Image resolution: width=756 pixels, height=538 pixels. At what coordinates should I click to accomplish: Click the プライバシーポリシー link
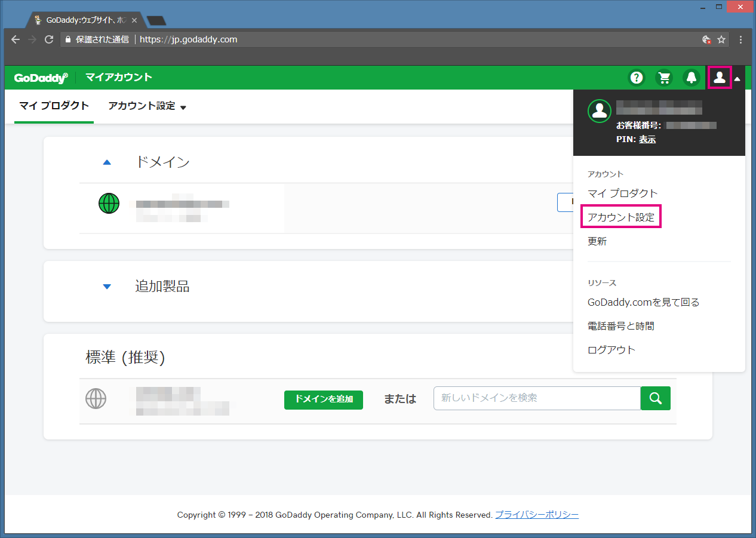[537, 515]
